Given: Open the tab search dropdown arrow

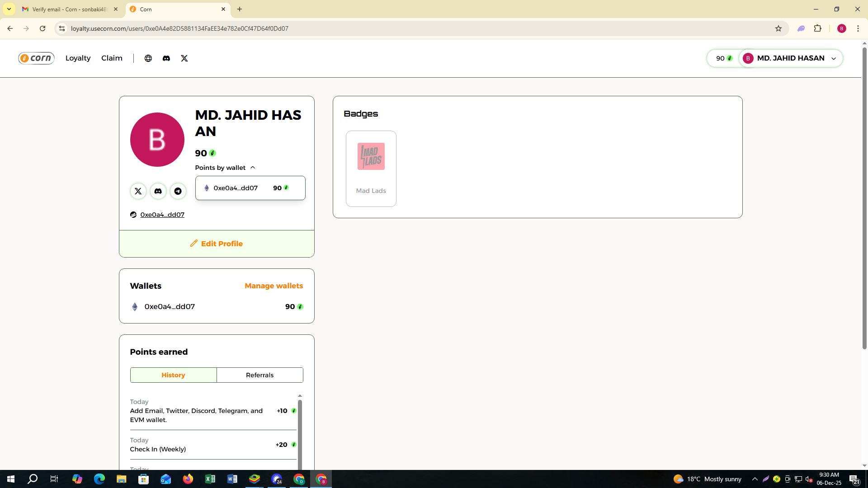Looking at the screenshot, I should 9,9.
